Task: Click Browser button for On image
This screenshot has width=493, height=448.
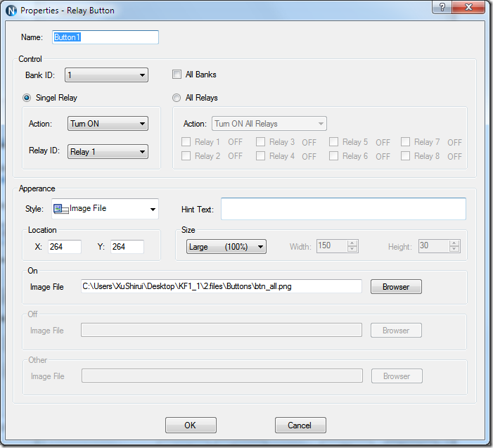Action: point(396,287)
